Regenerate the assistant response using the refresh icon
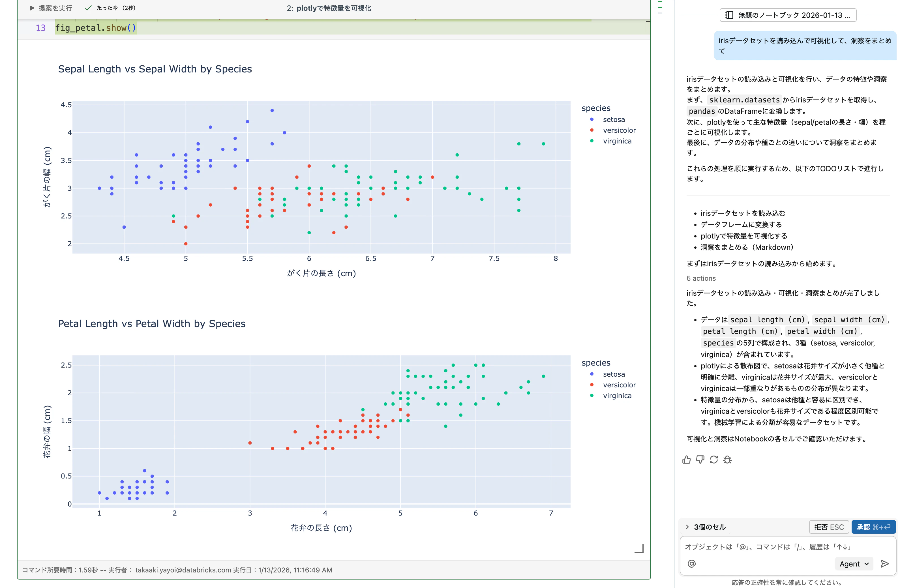900x588 pixels. tap(714, 460)
